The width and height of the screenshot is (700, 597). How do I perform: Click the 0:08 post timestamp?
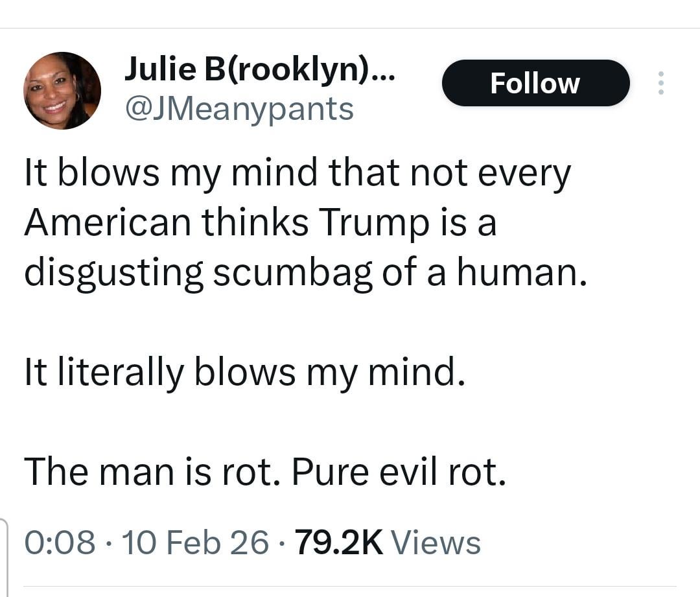[x=60, y=542]
